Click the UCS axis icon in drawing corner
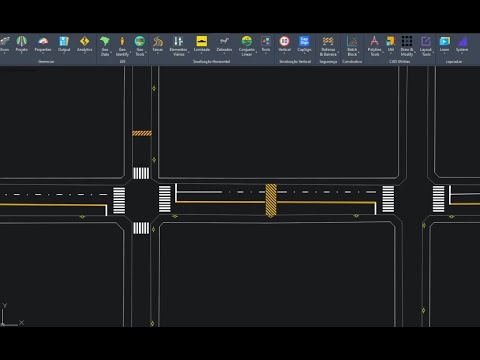This screenshot has width=480, height=360. 12,314
